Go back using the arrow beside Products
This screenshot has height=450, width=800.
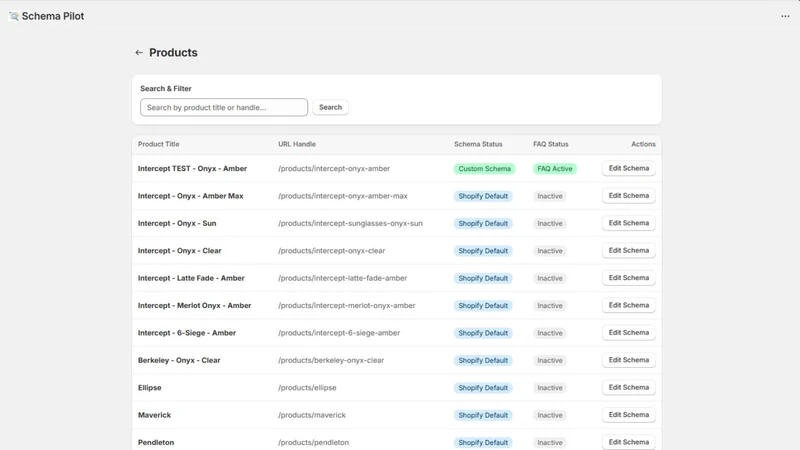point(139,53)
